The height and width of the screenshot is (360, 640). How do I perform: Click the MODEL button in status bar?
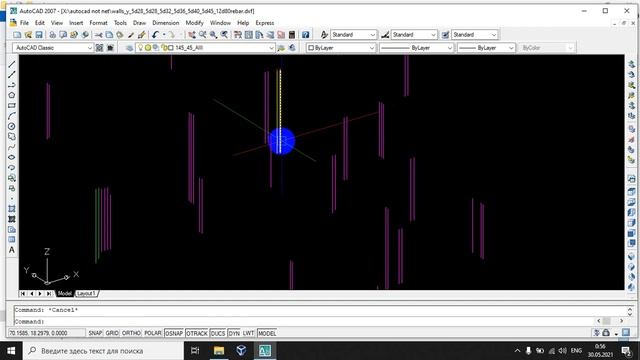tap(267, 333)
